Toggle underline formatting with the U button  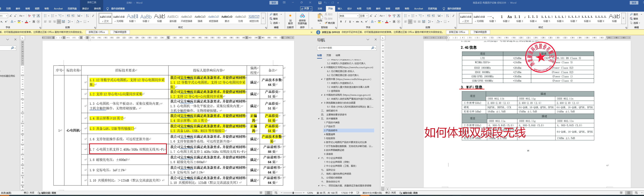(x=350, y=22)
